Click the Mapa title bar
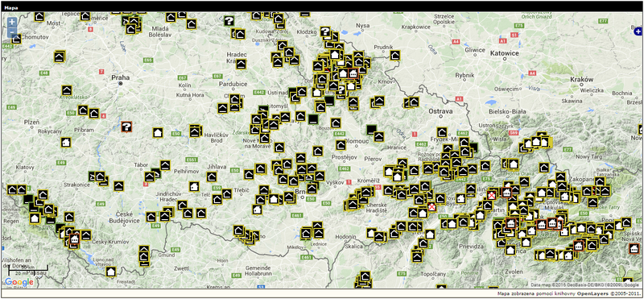 click(322, 7)
